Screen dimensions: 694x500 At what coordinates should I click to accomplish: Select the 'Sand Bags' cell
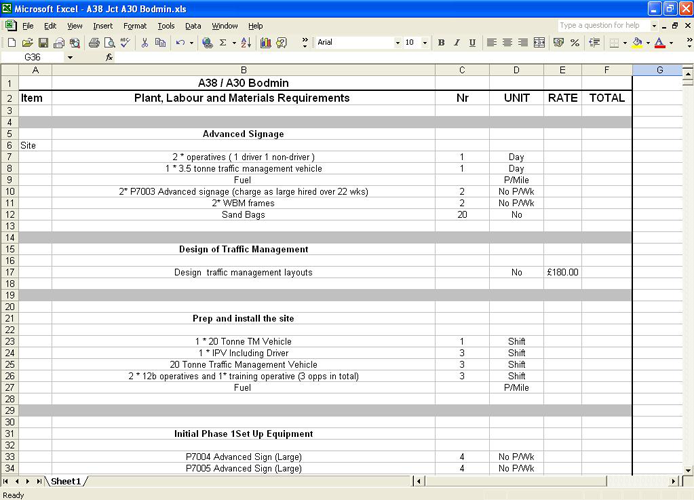click(243, 215)
